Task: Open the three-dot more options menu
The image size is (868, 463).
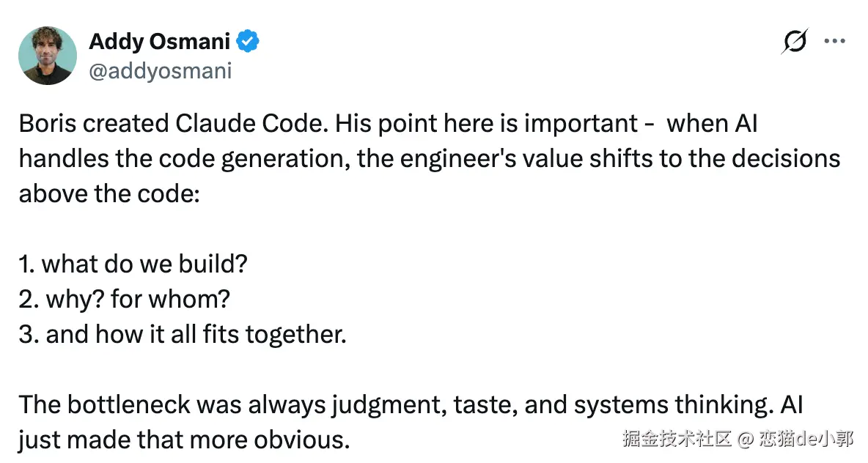Action: click(835, 42)
